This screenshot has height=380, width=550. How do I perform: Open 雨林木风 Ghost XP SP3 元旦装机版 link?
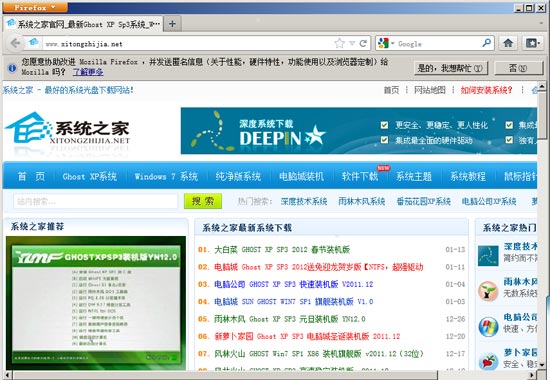[290, 319]
